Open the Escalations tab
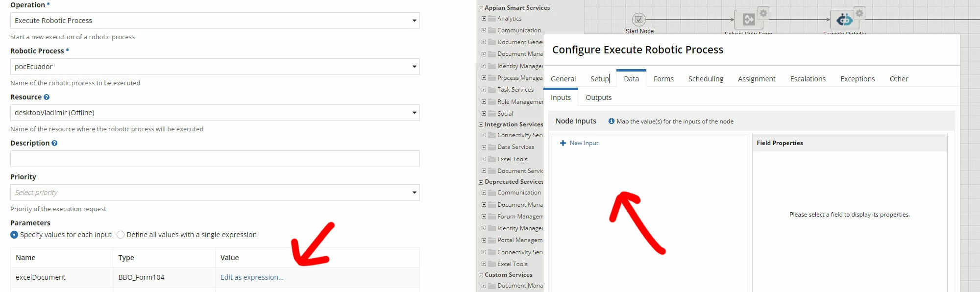The width and height of the screenshot is (980, 292). tap(808, 79)
